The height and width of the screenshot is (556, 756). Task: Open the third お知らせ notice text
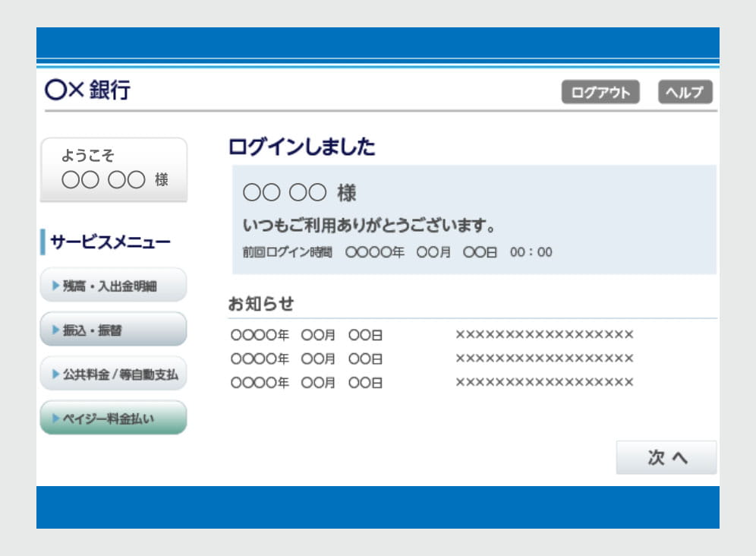(x=543, y=382)
